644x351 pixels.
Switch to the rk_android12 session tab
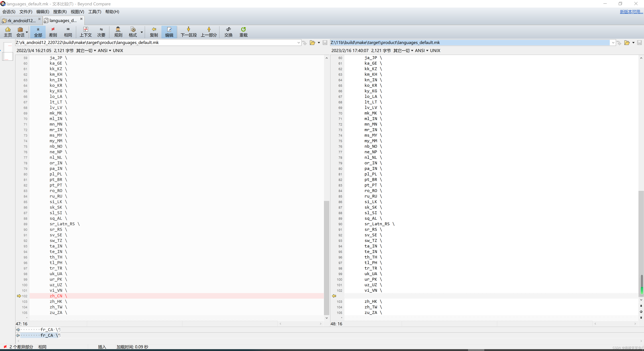tap(21, 20)
